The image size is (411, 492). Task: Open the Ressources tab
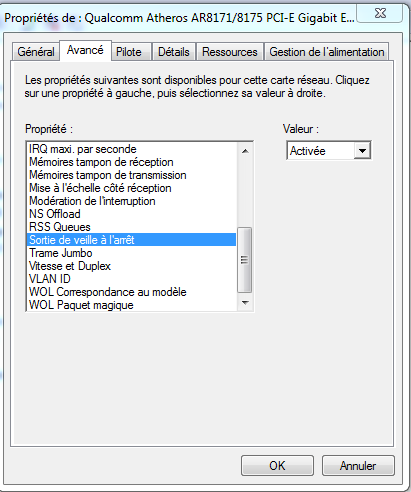click(230, 52)
